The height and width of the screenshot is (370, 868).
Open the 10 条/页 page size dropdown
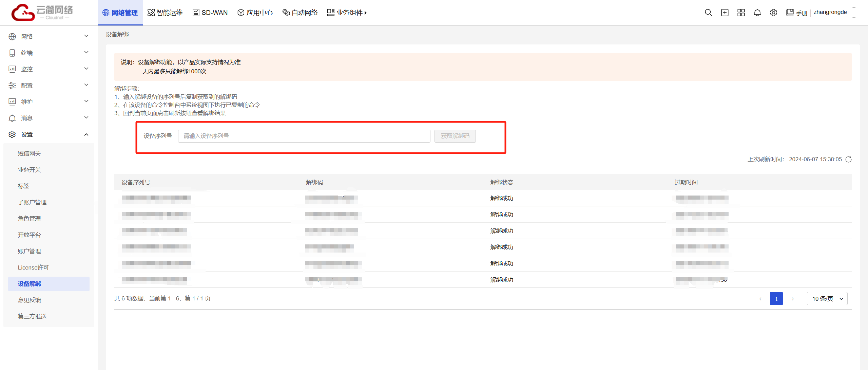827,299
